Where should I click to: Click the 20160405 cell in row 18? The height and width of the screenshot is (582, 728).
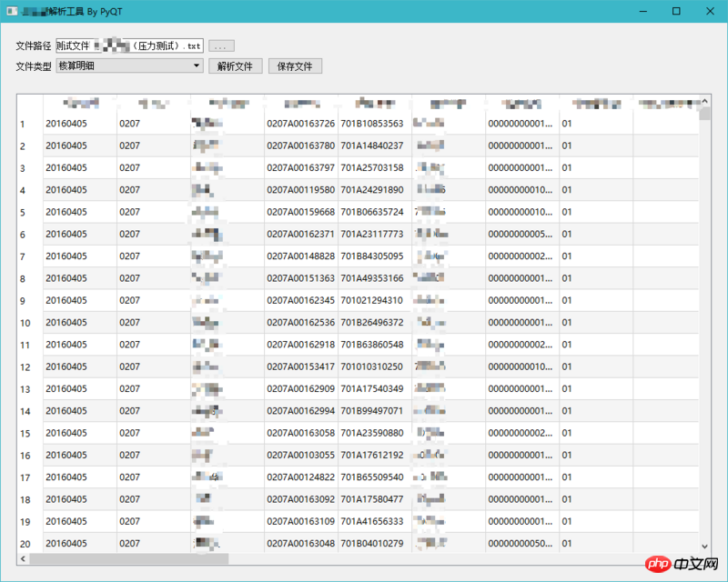click(80, 499)
